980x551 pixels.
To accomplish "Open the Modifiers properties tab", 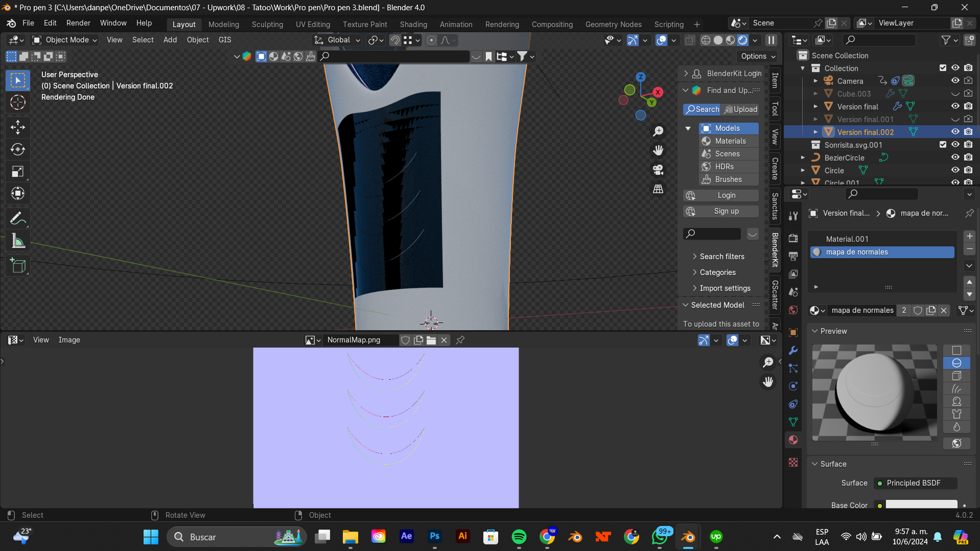I will click(793, 351).
